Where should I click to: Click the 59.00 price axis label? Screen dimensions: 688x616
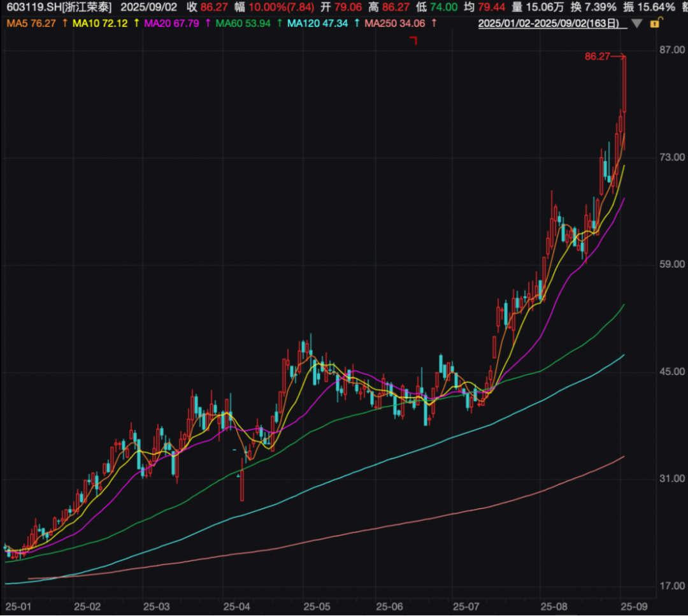coord(672,264)
